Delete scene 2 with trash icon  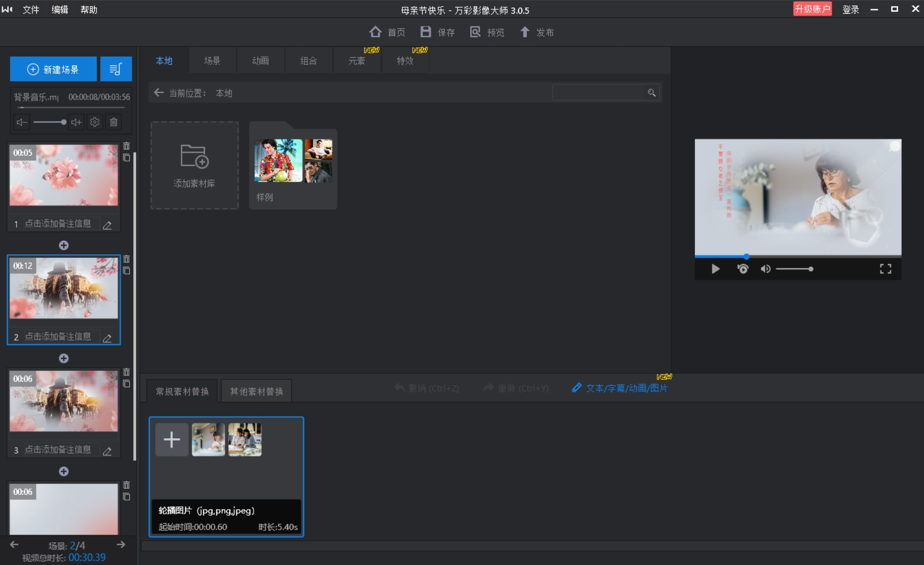[x=127, y=259]
